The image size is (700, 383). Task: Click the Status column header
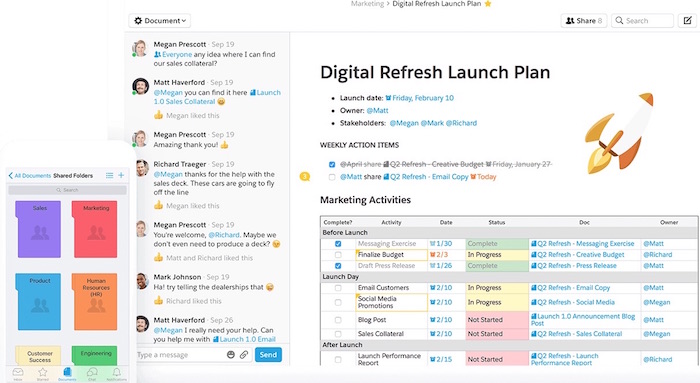[496, 222]
